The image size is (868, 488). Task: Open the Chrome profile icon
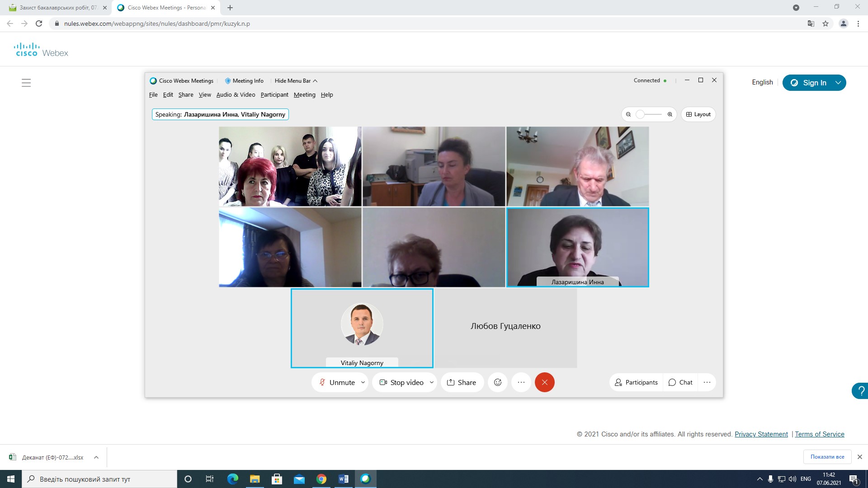click(844, 23)
